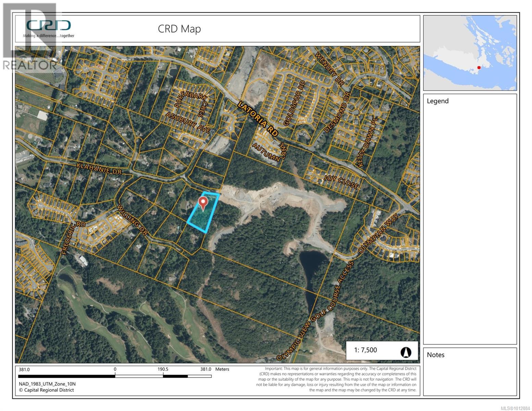Click the REALTOR watermark logo
The height and width of the screenshot is (411, 532).
(x=29, y=38)
